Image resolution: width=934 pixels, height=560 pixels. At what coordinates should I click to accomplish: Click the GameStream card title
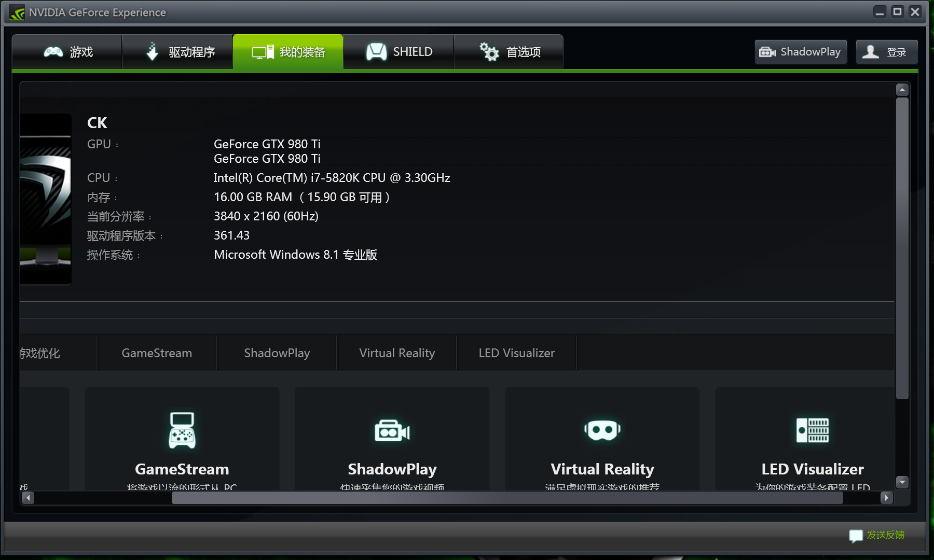[x=182, y=469]
